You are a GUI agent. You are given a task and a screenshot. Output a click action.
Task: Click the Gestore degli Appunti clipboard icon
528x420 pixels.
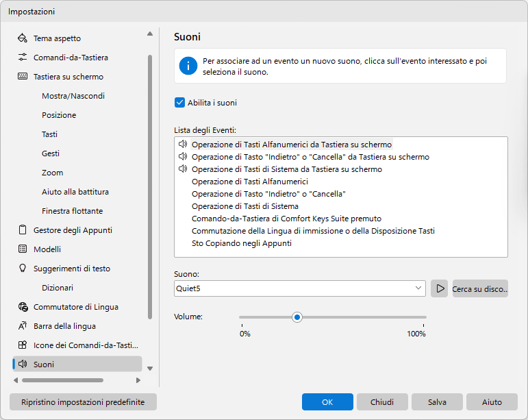[23, 230]
